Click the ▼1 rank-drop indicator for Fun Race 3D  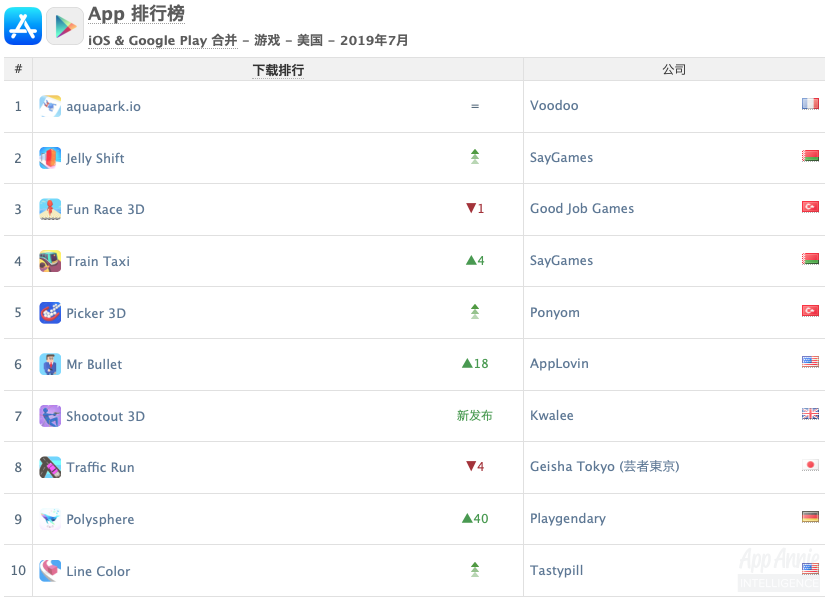point(473,209)
